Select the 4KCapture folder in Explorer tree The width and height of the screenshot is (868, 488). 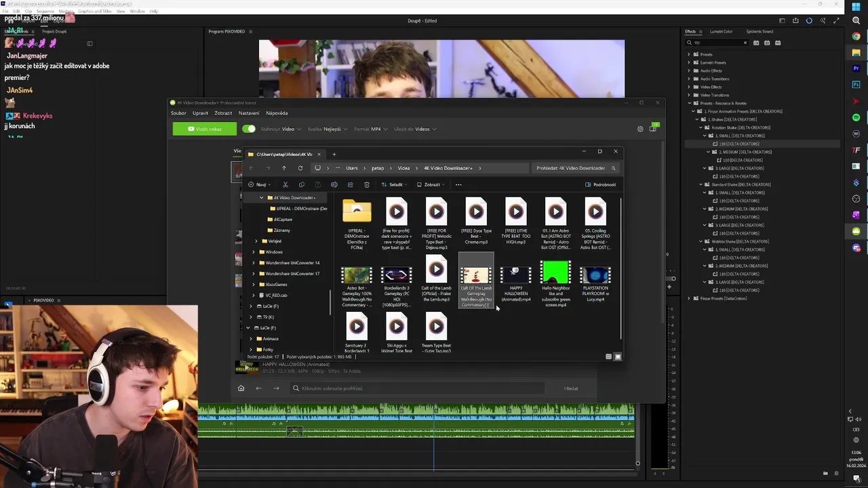click(283, 220)
